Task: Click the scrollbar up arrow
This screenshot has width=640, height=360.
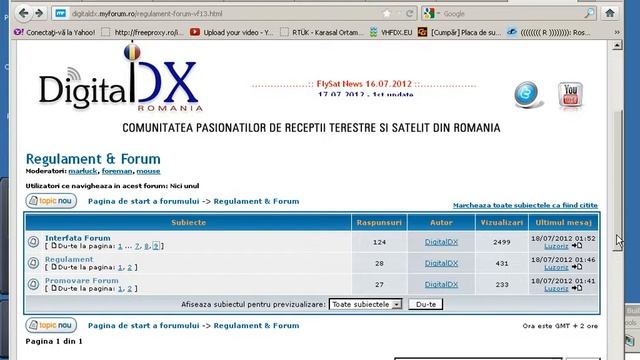Action: coord(617,45)
